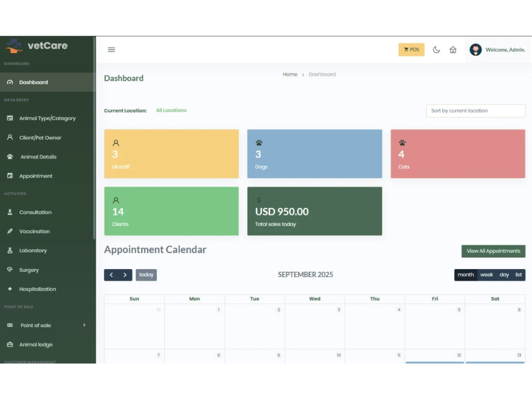
Task: Click the home icon in top bar
Action: [x=453, y=49]
